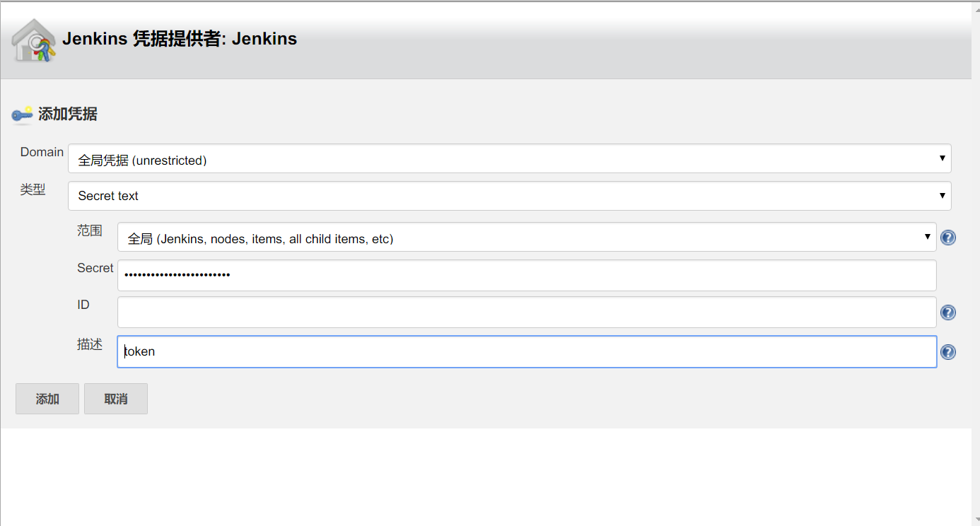Image resolution: width=980 pixels, height=526 pixels.
Task: Click the 取消 cancel button
Action: pyautogui.click(x=116, y=399)
